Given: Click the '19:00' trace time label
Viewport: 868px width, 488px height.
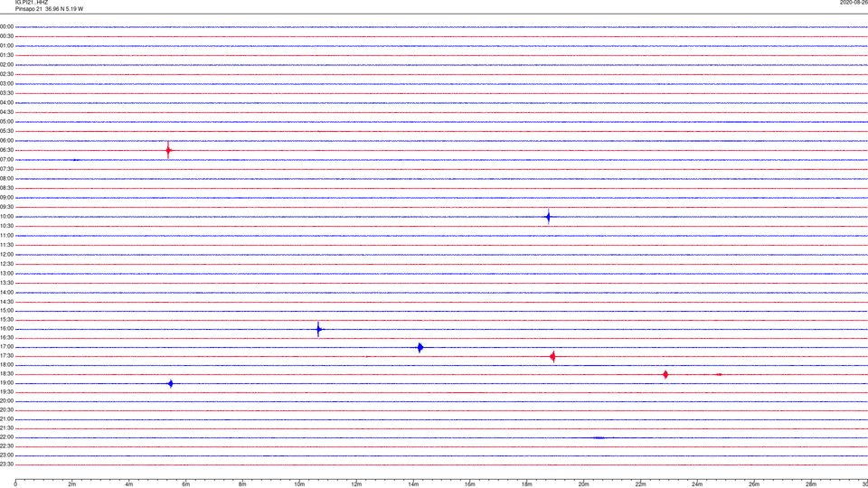Looking at the screenshot, I should pyautogui.click(x=6, y=383).
